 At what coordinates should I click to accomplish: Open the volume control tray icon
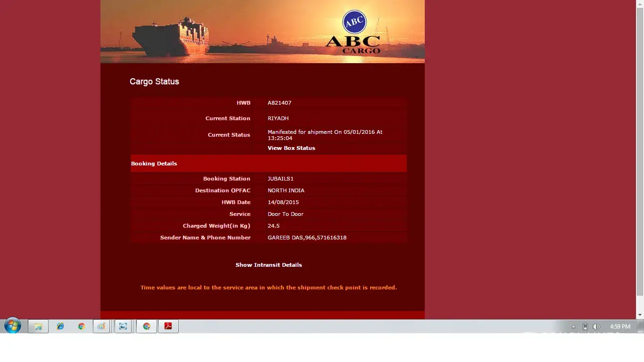tap(596, 327)
